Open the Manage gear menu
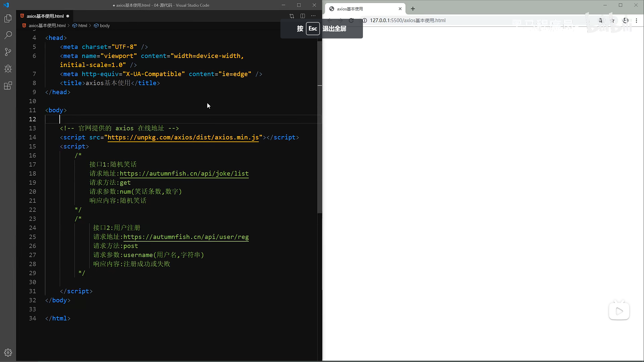 8,353
